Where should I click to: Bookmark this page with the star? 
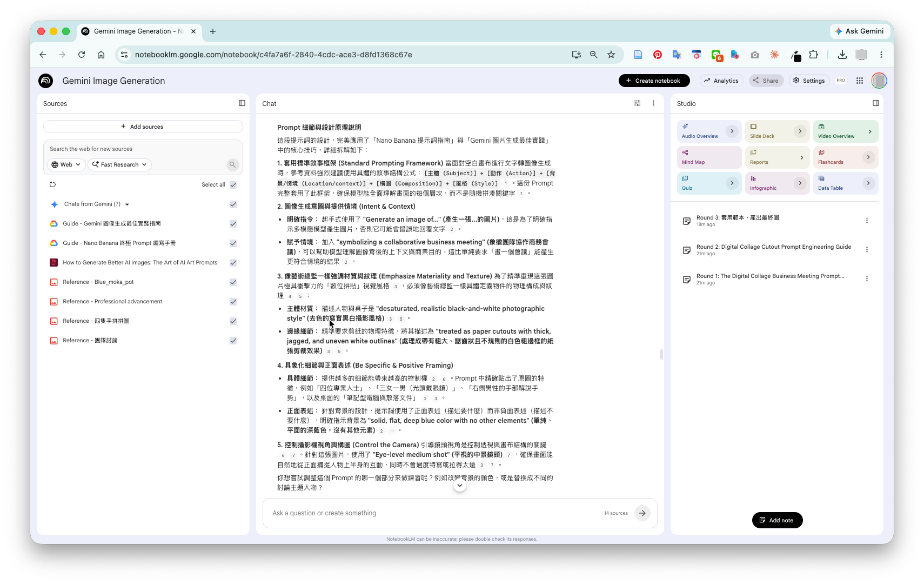[x=611, y=55]
